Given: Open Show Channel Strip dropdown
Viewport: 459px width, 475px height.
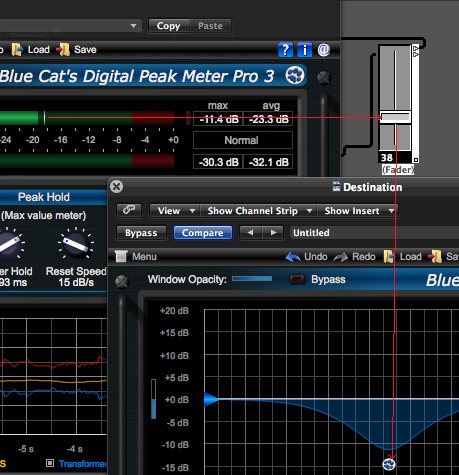Looking at the screenshot, I should click(x=258, y=211).
